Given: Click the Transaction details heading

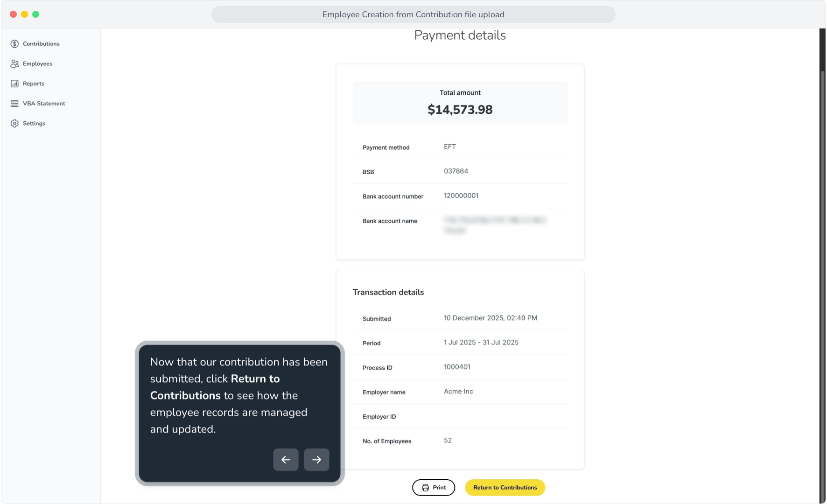Looking at the screenshot, I should coord(388,292).
